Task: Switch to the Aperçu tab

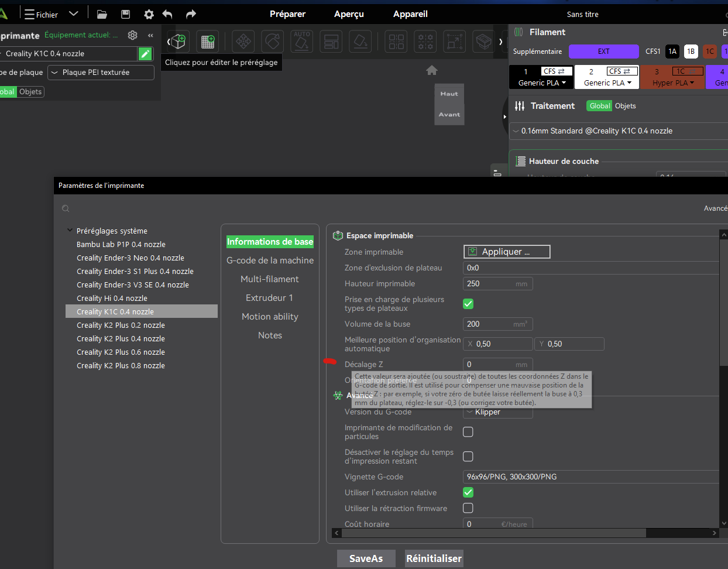Action: [x=349, y=14]
